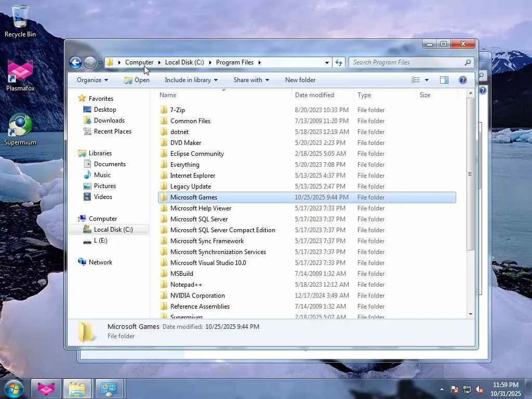Select Favorites in the navigation pane
Screen dimensions: 532x399
[x=101, y=99]
